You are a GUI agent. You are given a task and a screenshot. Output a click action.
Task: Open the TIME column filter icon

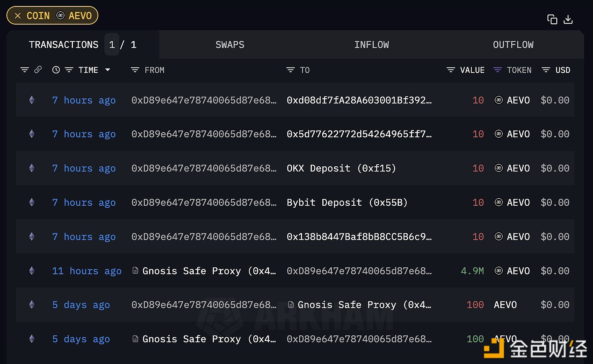(69, 70)
